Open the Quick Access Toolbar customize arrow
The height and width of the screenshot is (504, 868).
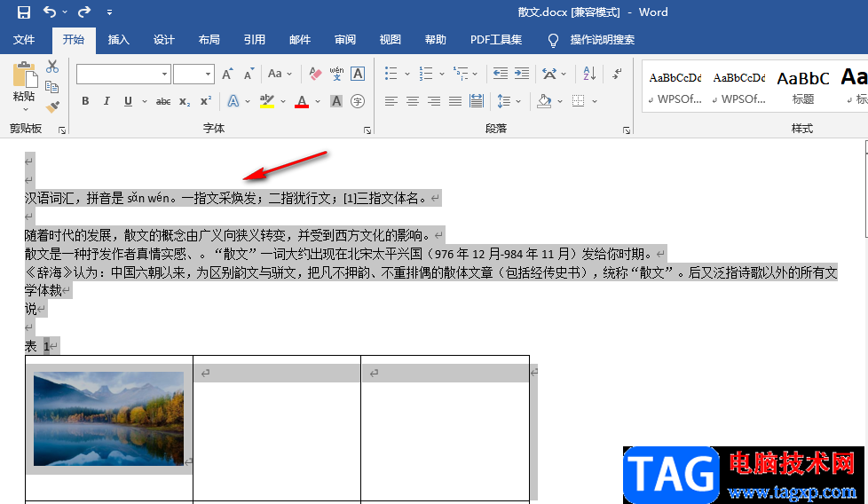point(109,12)
